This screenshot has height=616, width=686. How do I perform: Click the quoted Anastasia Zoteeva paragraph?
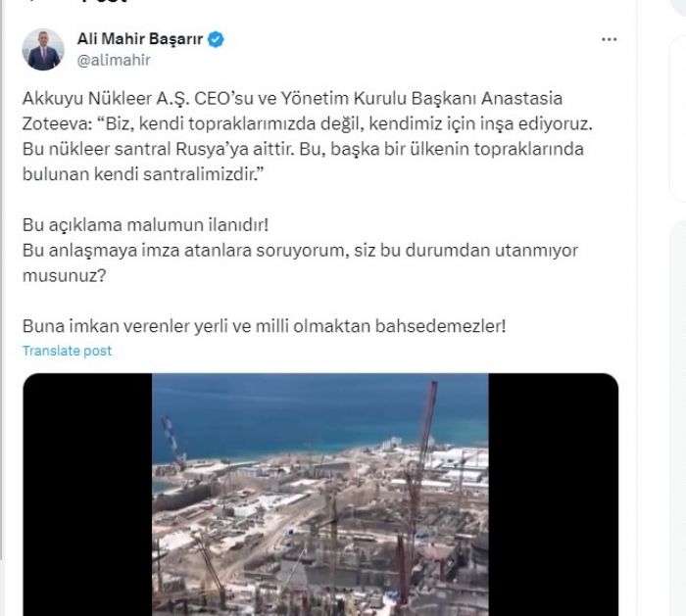tap(307, 136)
